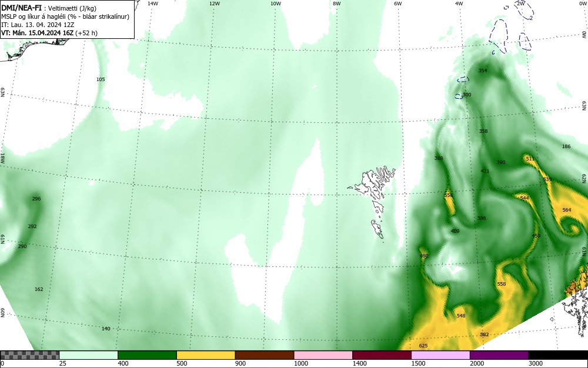Click the '60N' latitude label on left edge

pos(2,313)
